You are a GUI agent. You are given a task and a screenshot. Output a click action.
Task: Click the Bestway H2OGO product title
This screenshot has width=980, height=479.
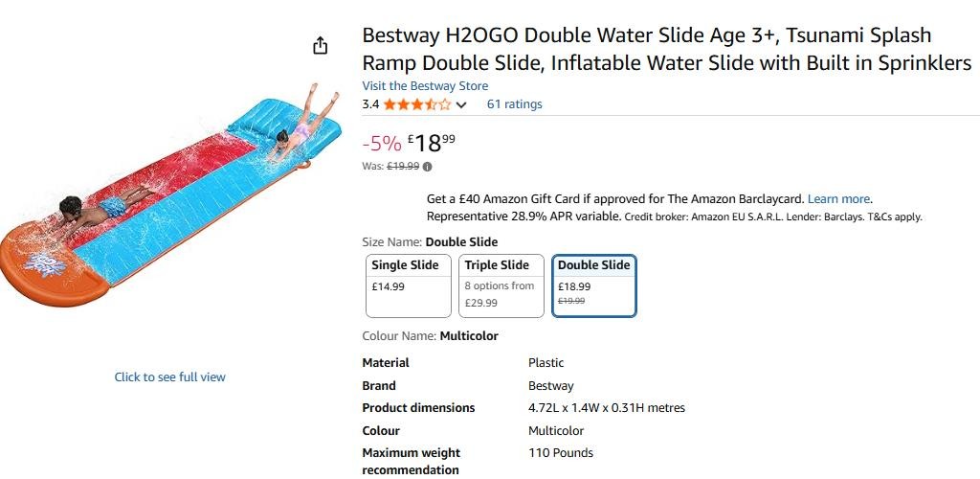[x=666, y=50]
